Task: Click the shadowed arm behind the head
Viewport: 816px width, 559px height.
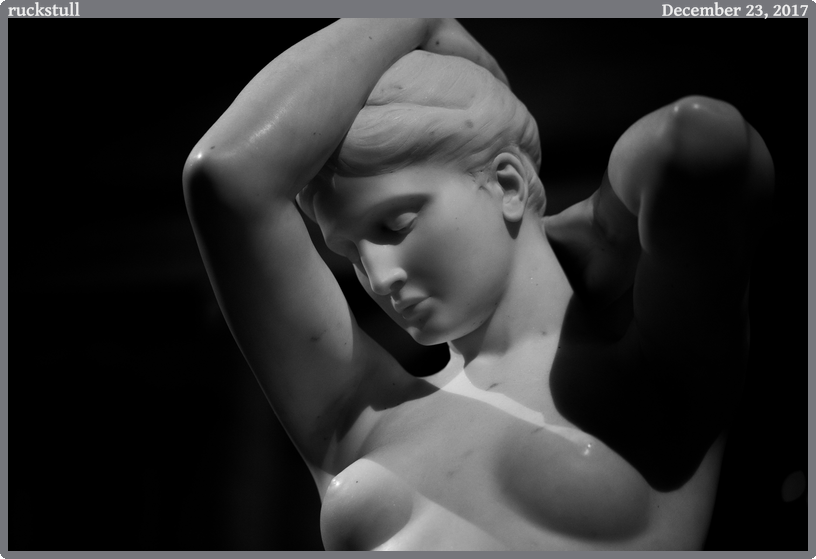Action: point(680,200)
